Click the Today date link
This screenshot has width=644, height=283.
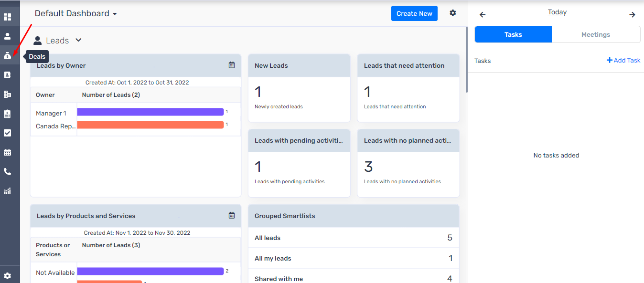[x=557, y=12]
